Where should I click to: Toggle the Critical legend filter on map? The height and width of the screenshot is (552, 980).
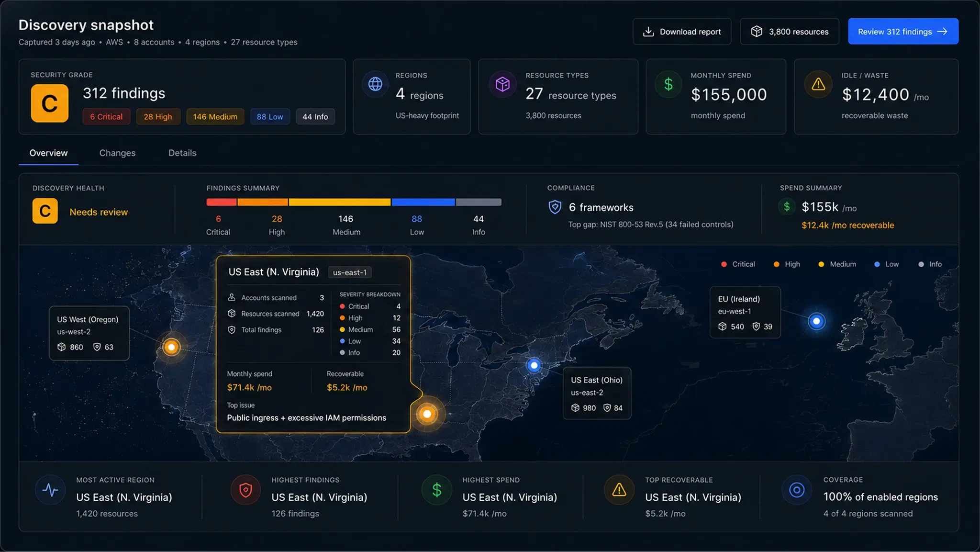[x=738, y=264]
